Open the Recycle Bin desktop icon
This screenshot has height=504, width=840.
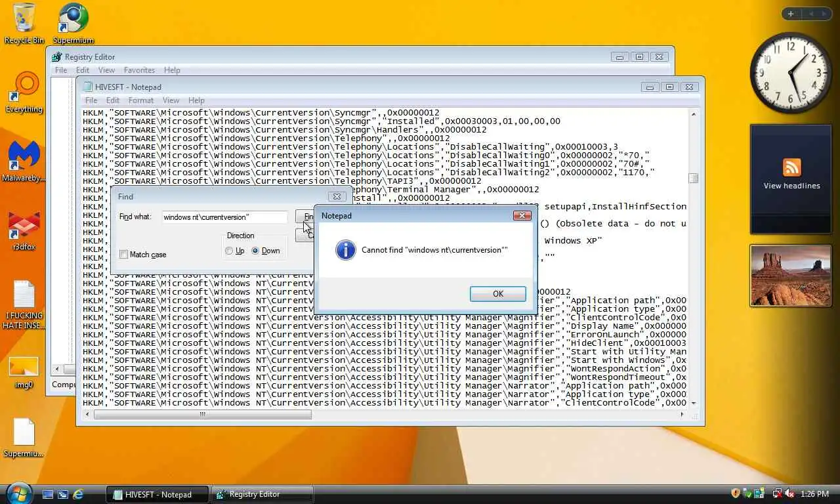(x=24, y=24)
